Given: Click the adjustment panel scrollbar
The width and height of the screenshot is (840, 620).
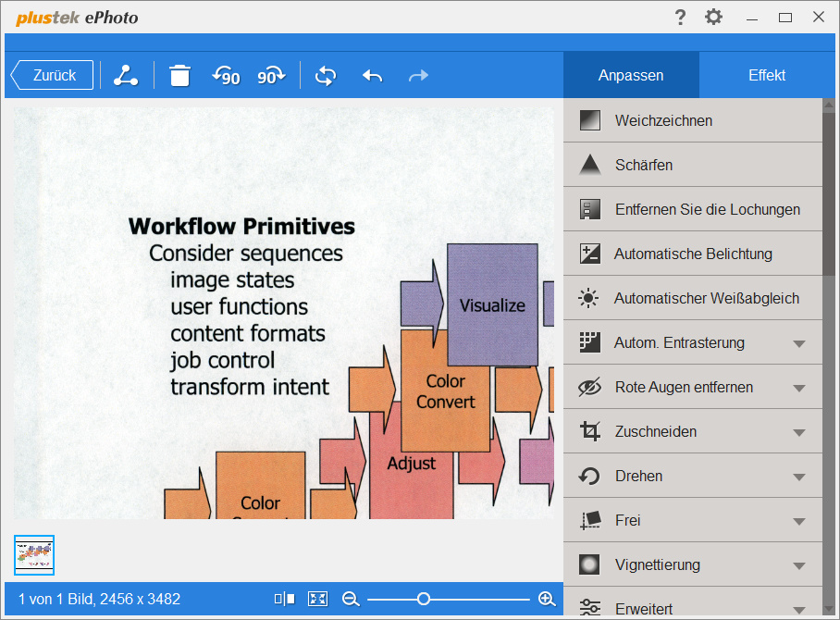Looking at the screenshot, I should click(x=829, y=194).
